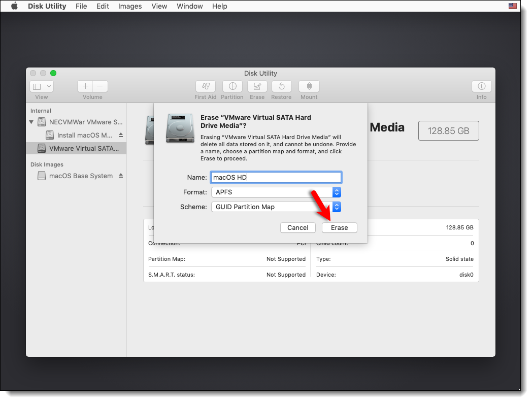The image size is (532, 402).
Task: Click the sidebar View toolbar button
Action: [42, 86]
